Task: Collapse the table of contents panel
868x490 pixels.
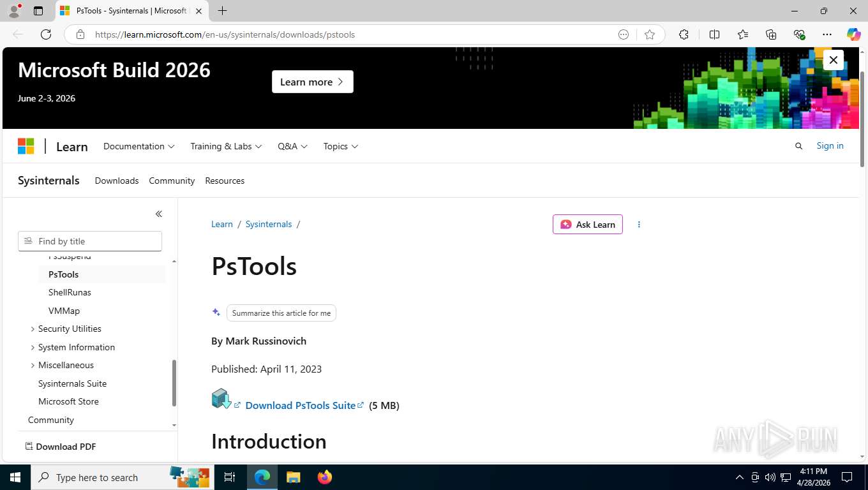Action: click(159, 214)
